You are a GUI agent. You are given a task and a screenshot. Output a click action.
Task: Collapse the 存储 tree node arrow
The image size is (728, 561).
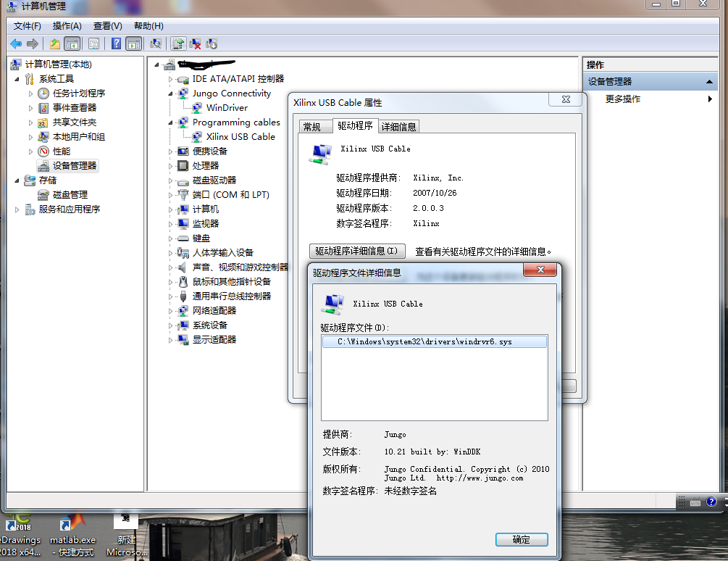tap(17, 180)
